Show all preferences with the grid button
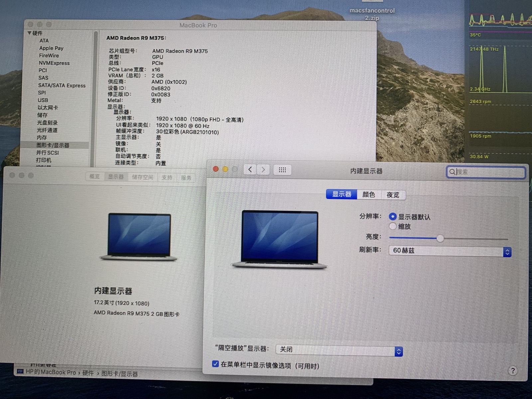Viewport: 532px width, 399px height. pos(282,170)
